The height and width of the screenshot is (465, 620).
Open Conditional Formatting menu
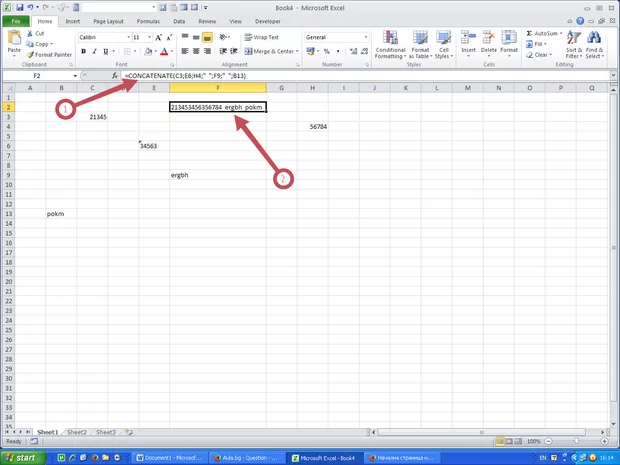390,45
